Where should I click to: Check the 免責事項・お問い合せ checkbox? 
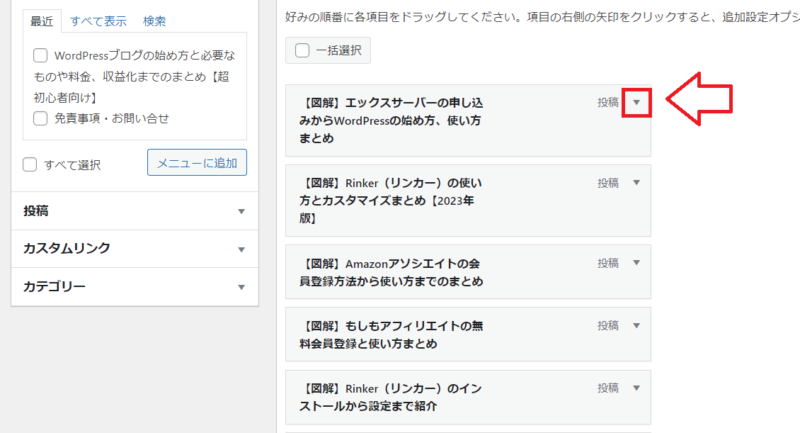(40, 118)
